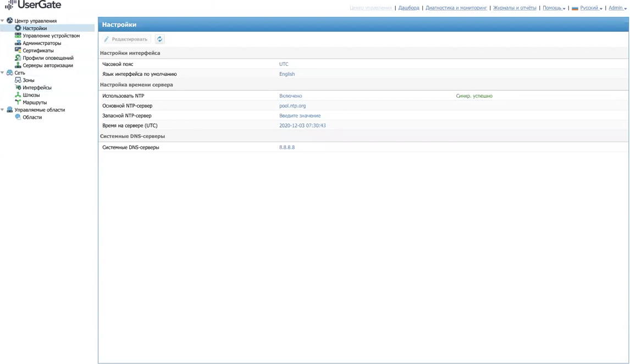Open Администраторы in the sidebar
The height and width of the screenshot is (364, 630).
point(42,43)
